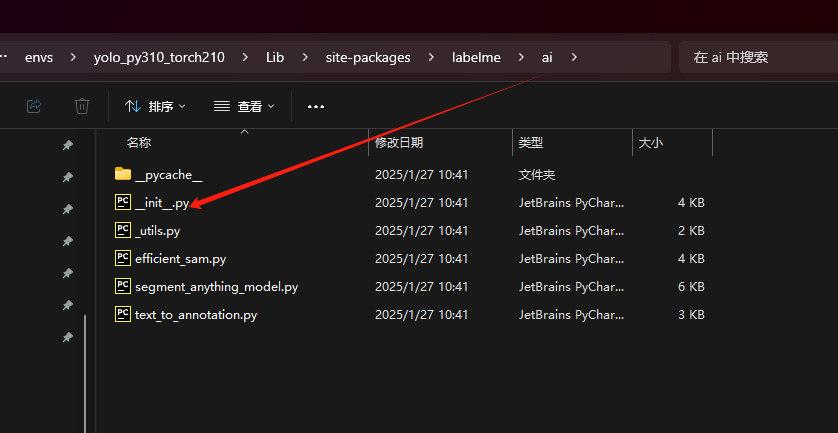This screenshot has width=838, height=433.
Task: Click the date cell of __pycache__ row
Action: pos(421,175)
